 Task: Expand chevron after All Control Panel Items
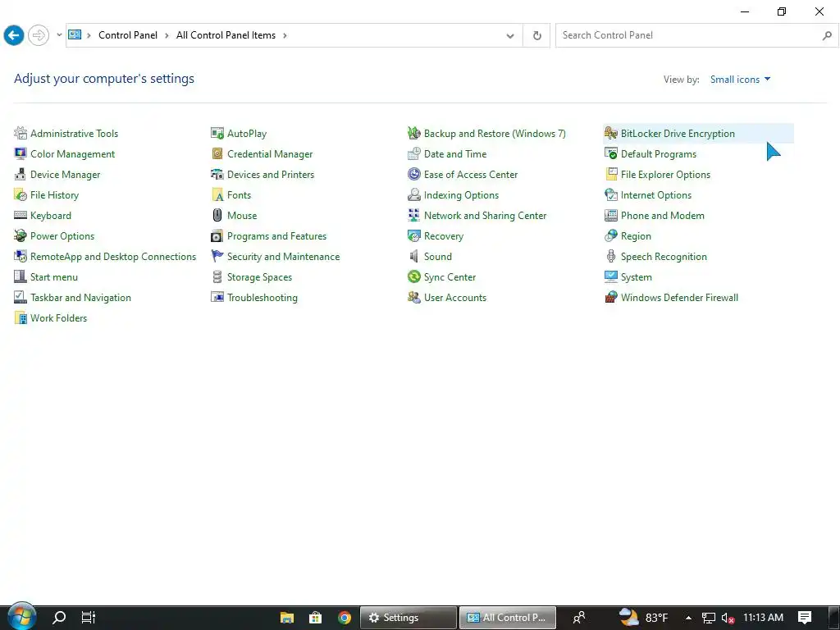pos(285,35)
